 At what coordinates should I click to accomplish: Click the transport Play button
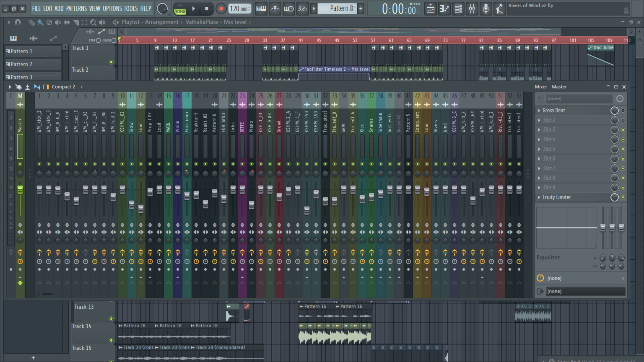pos(194,9)
